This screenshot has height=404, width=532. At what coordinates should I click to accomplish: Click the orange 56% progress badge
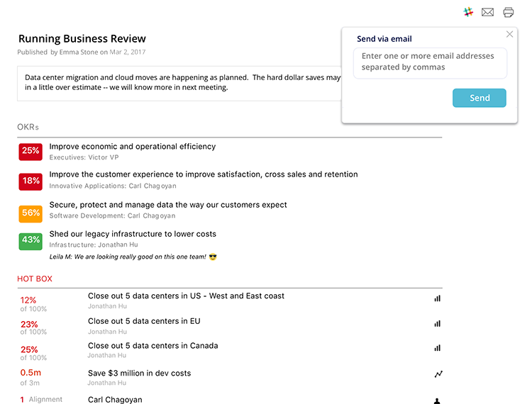[x=31, y=213]
